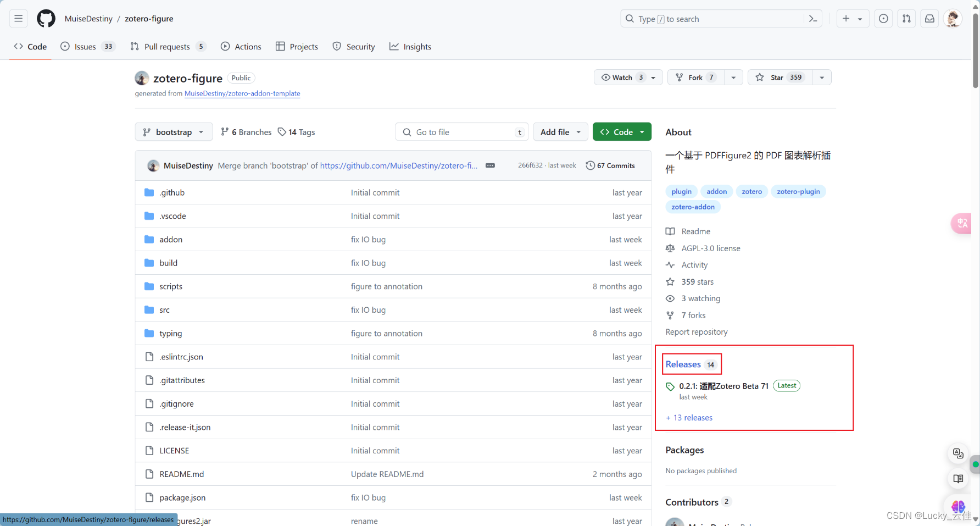The image size is (980, 526).
Task: Focus the Go to file search field
Action: click(x=461, y=132)
